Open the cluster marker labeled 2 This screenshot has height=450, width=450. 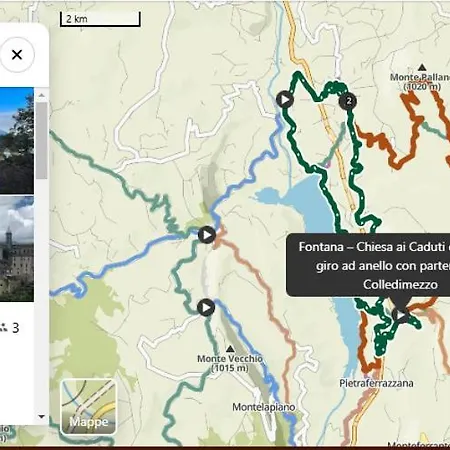coord(348,101)
